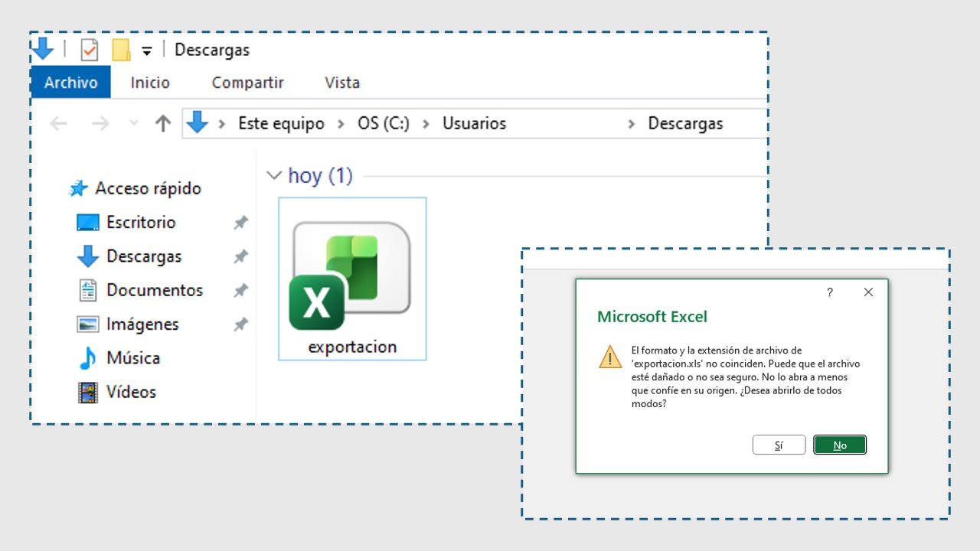This screenshot has height=551, width=980.
Task: Open recent locations dropdown chevron
Action: pos(134,123)
